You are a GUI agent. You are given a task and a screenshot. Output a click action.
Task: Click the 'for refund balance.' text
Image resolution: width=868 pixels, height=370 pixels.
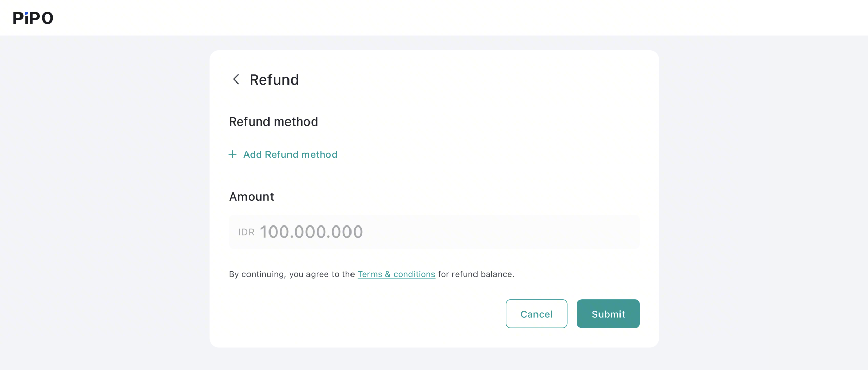pos(476,274)
